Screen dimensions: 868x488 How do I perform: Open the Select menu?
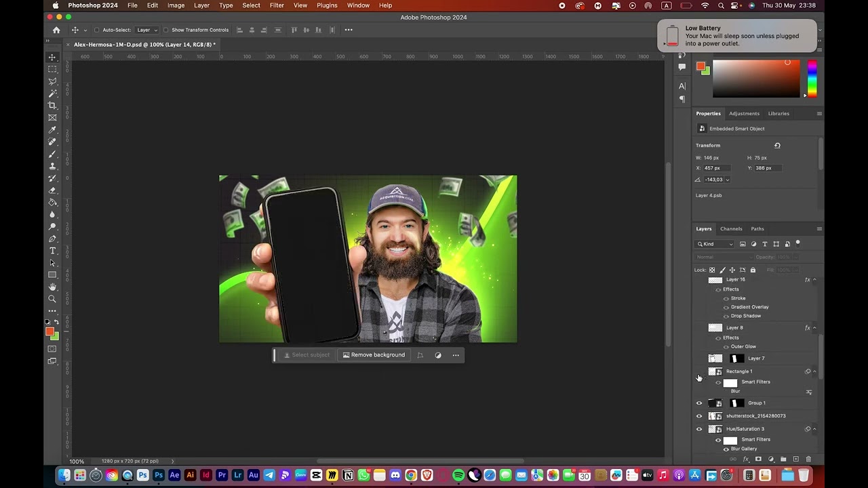[x=251, y=5]
